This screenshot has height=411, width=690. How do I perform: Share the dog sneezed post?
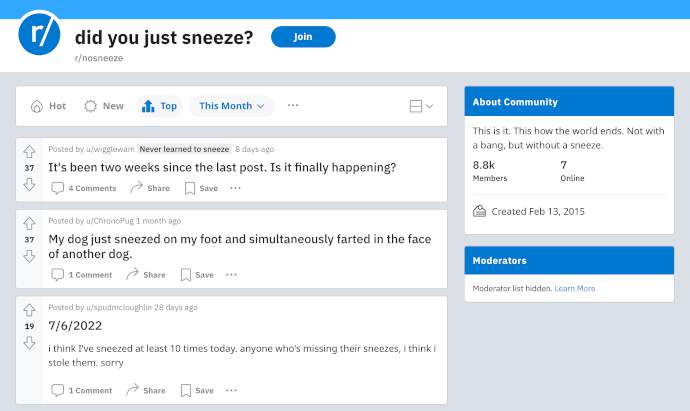click(146, 275)
